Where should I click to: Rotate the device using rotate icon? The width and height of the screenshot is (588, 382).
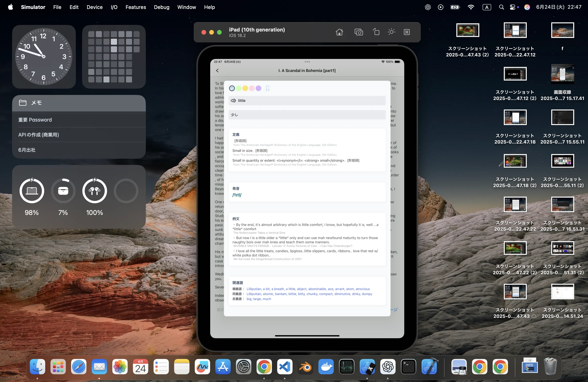point(376,32)
